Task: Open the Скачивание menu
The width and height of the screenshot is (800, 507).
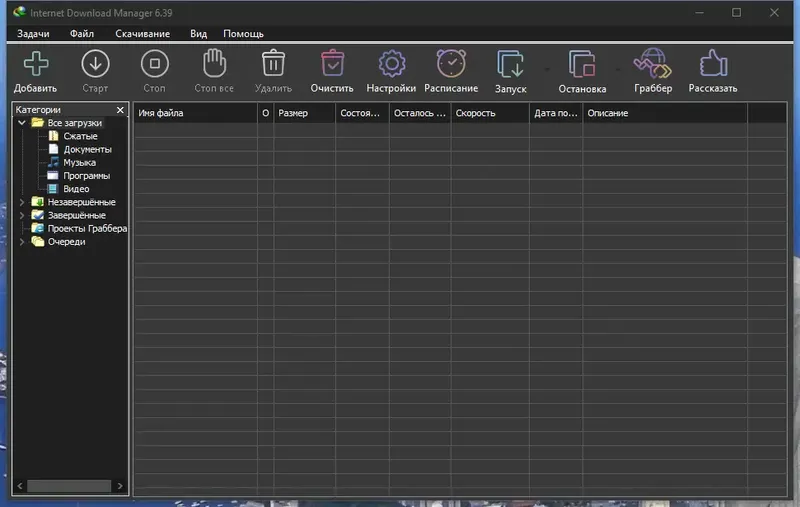Action: (x=142, y=34)
